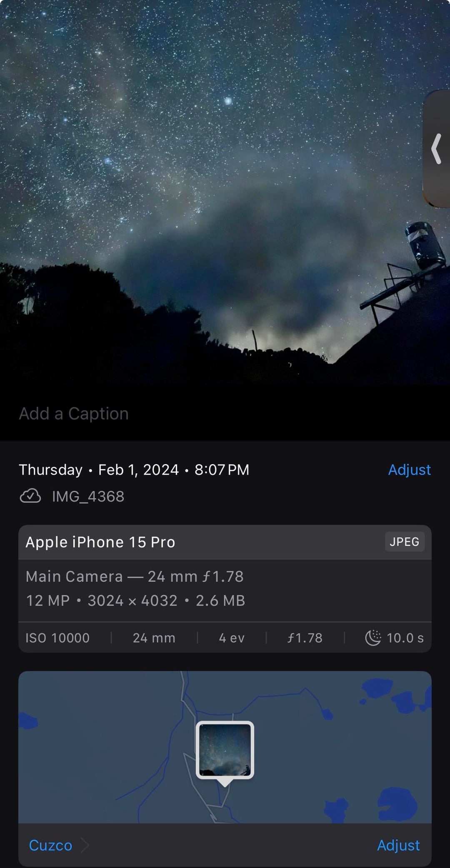Tap the Apple iPhone 15 Pro header
Image resolution: width=450 pixels, height=868 pixels.
[x=100, y=542]
